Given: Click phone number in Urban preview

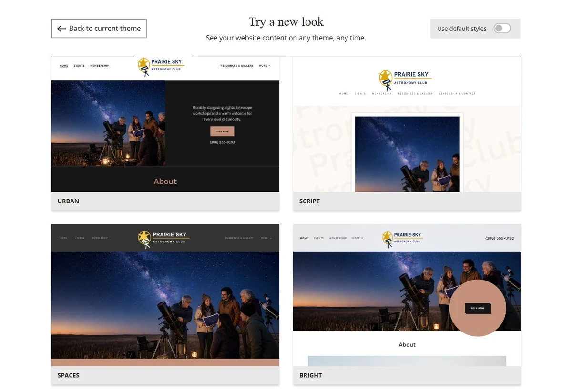Looking at the screenshot, I should pos(222,142).
